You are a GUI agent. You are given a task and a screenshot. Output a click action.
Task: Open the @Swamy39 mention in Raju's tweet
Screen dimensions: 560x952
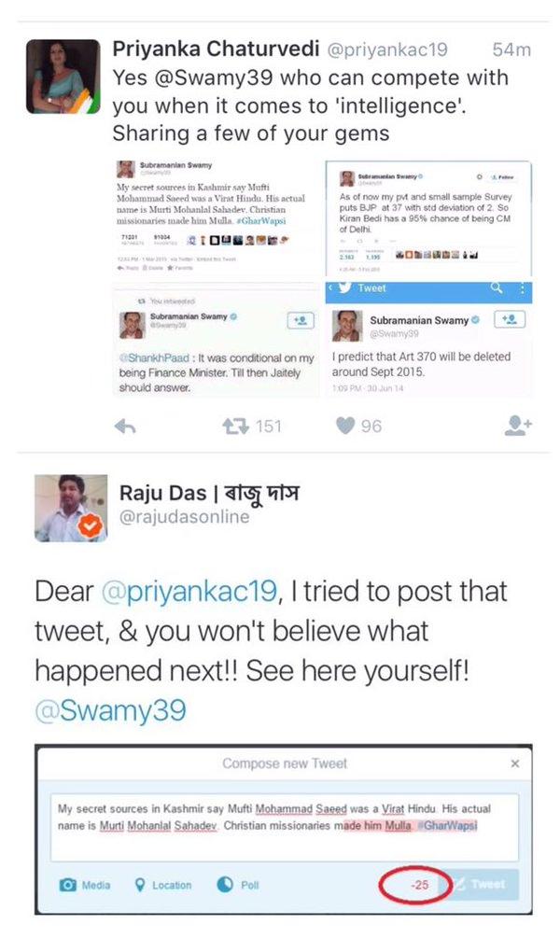110,710
